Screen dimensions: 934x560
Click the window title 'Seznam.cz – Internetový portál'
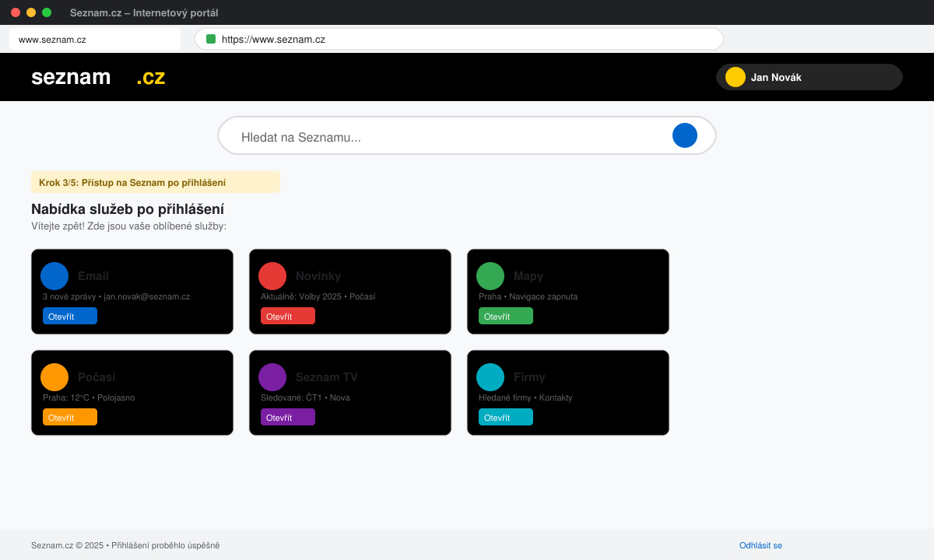click(x=144, y=12)
